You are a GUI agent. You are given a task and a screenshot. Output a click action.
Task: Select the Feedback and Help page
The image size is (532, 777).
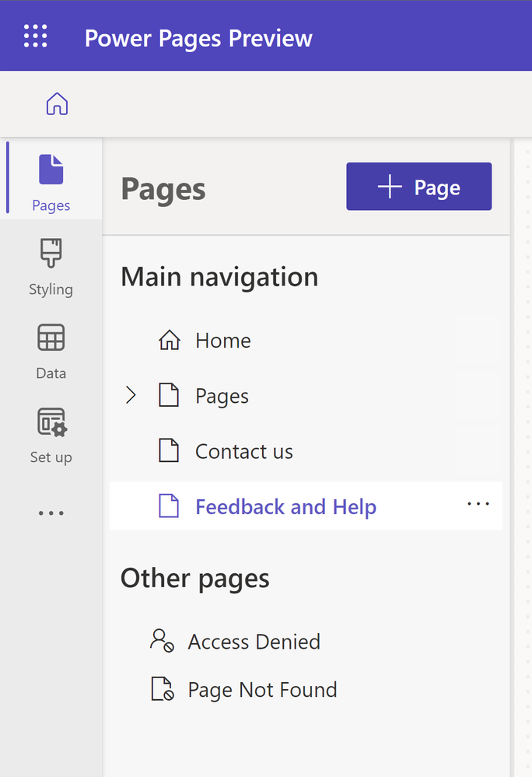[306, 506]
